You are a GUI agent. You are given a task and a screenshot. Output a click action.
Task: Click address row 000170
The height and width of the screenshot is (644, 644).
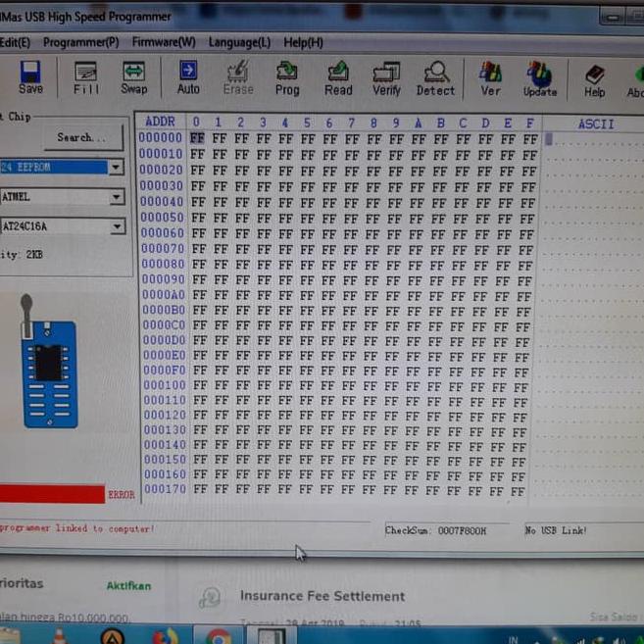[166, 489]
